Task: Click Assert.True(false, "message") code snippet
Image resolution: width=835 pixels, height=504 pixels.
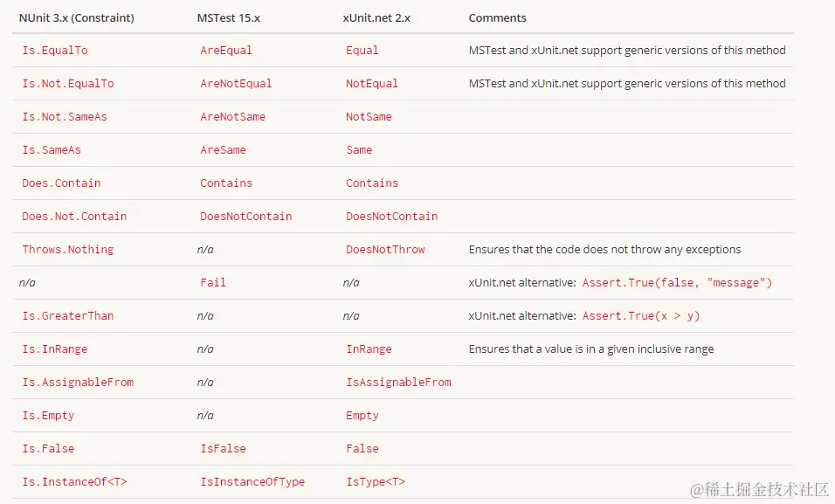Action: coord(677,283)
